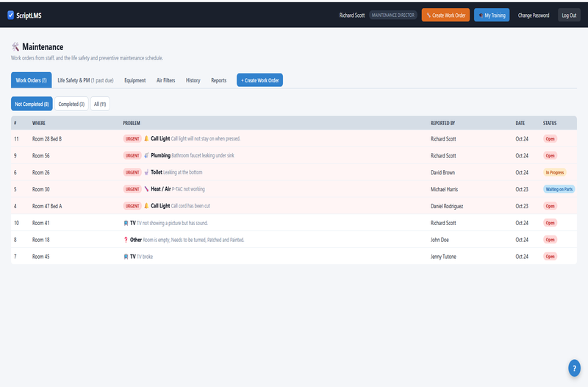This screenshot has height=387, width=588.
Task: Click Open status for Room 47 Bed A
Action: (550, 206)
